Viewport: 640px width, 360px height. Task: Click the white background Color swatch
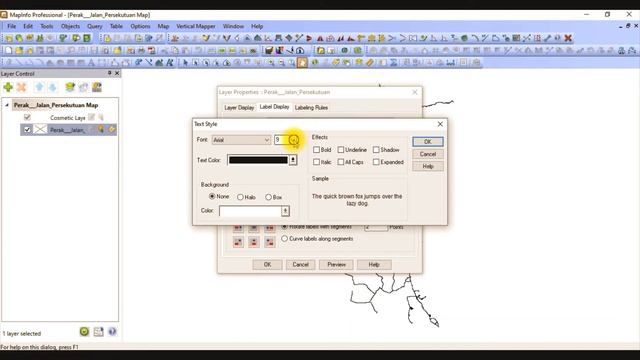pyautogui.click(x=250, y=211)
